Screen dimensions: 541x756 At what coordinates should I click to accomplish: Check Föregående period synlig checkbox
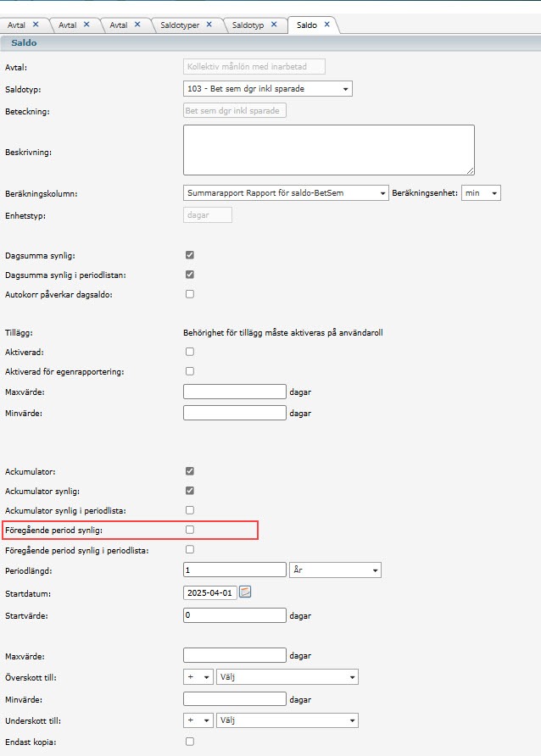click(190, 530)
